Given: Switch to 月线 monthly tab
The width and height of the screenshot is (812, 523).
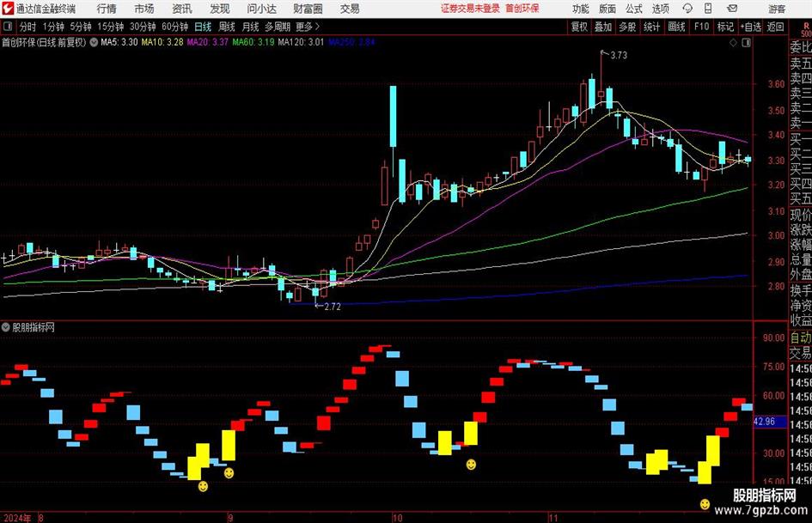Looking at the screenshot, I should 251,27.
